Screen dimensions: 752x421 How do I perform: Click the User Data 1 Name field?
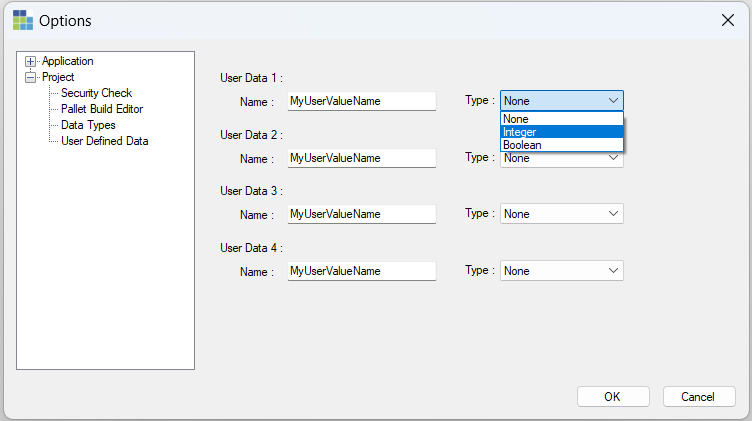coord(361,101)
